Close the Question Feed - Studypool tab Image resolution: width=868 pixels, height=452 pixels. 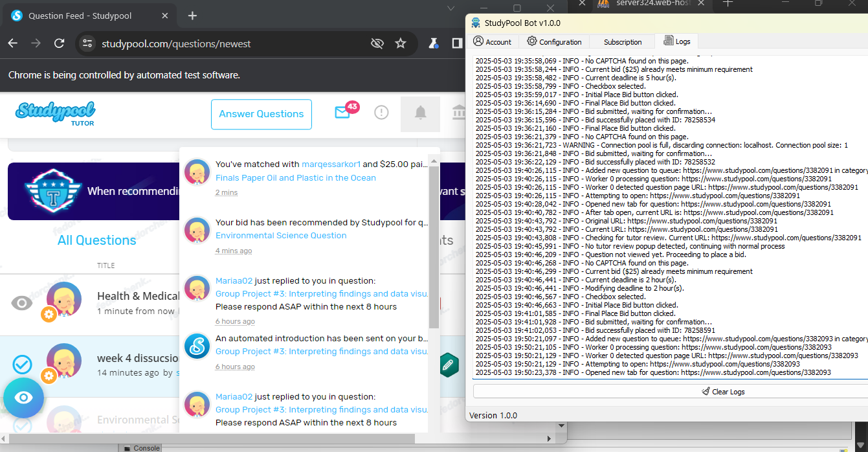(165, 16)
